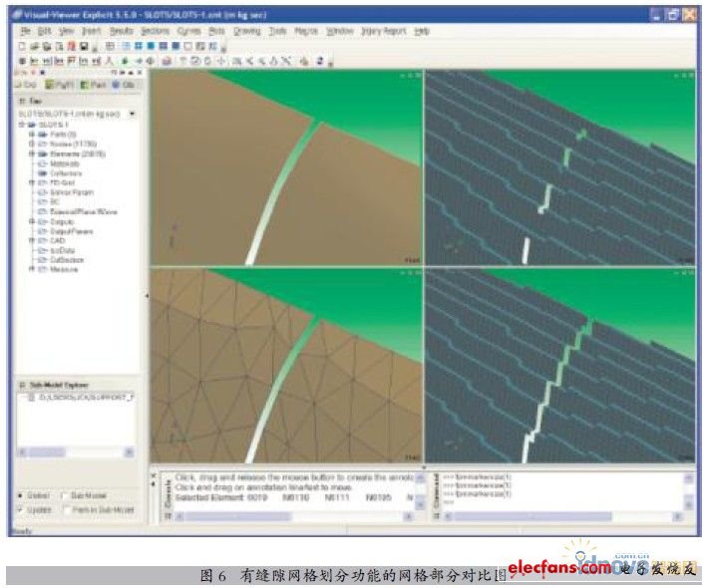Click the Elements folder icon in tree
Screen dimensions: 711x588
coord(44,154)
